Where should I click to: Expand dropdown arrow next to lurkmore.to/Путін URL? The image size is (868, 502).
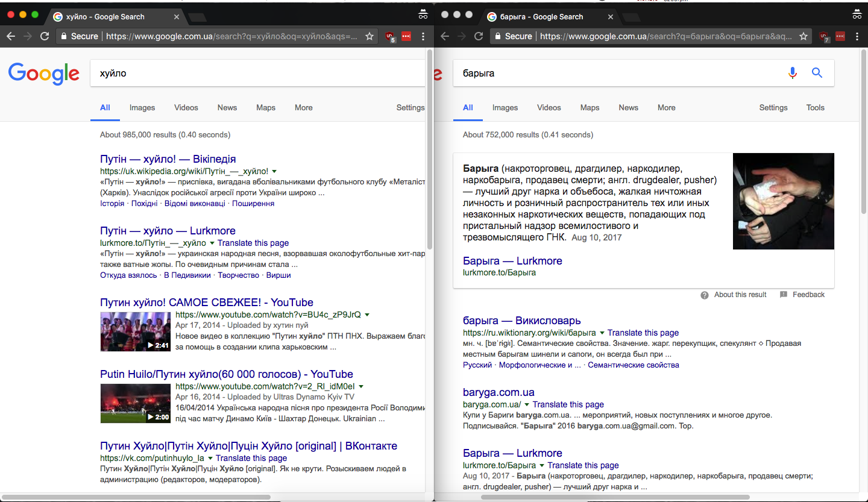212,243
